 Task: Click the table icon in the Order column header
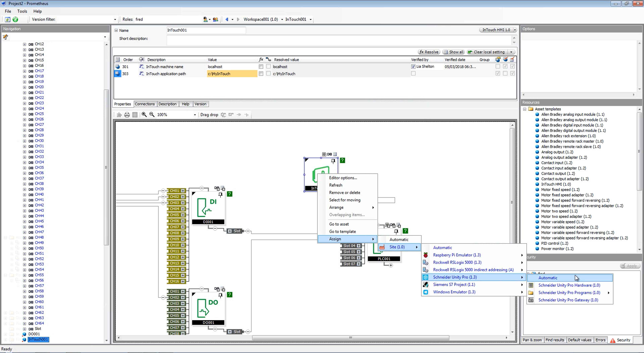[x=118, y=60]
